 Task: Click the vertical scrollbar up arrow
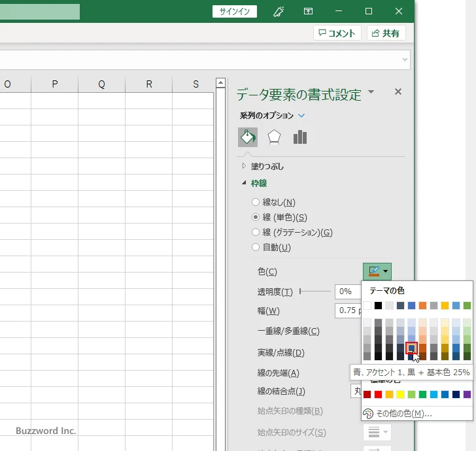click(221, 82)
